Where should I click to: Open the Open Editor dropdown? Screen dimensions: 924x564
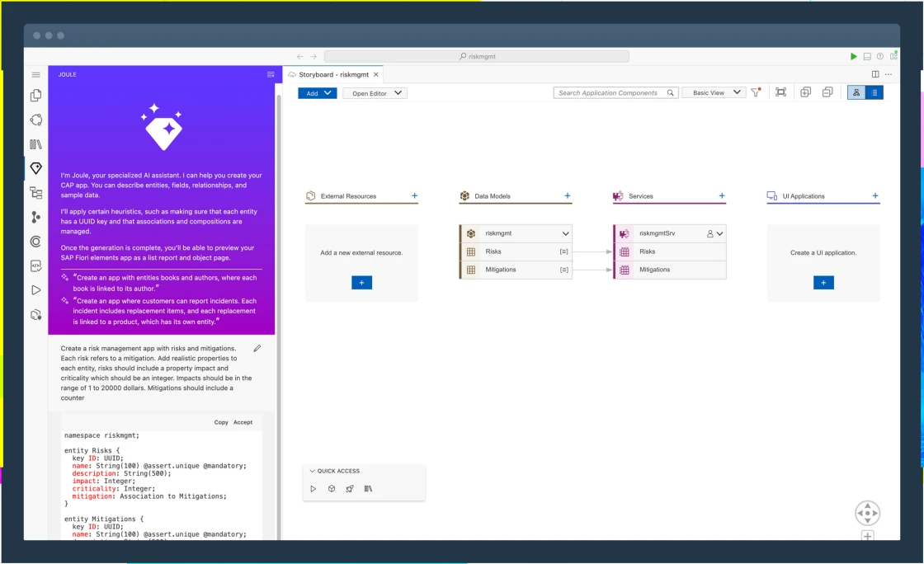tap(375, 93)
